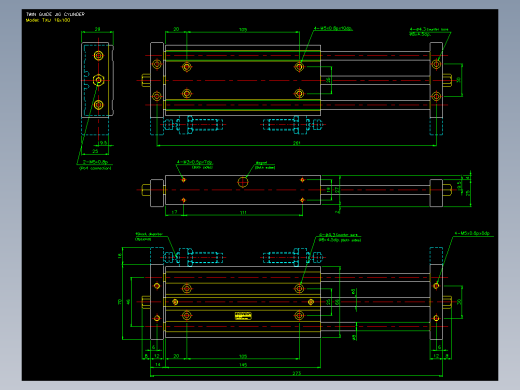
Task: Select the 9.5 dimension below the side view
Action: pos(103,143)
